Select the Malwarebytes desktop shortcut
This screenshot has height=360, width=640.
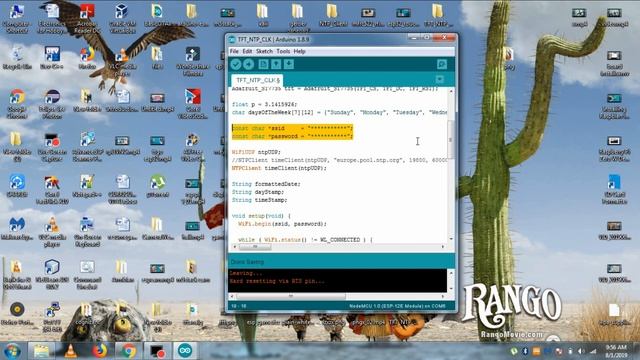(x=17, y=229)
